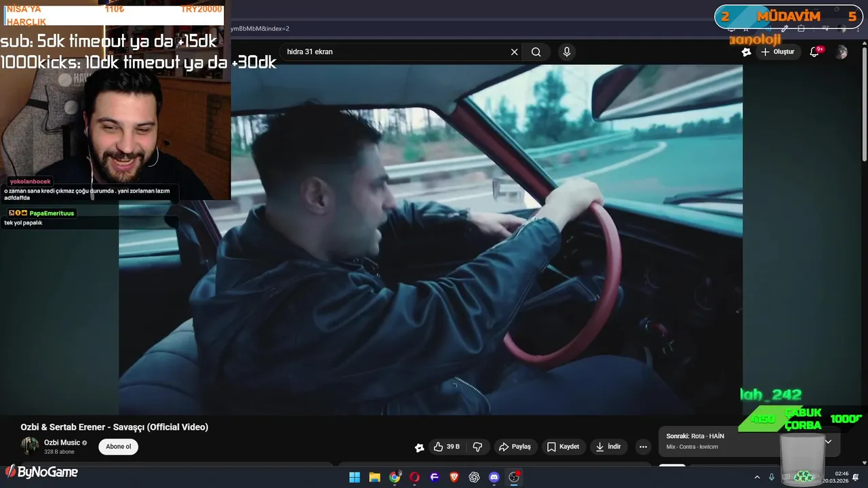This screenshot has width=868, height=488.
Task: Click "Sonraki: Rota - HAİN" next track
Action: click(x=695, y=436)
